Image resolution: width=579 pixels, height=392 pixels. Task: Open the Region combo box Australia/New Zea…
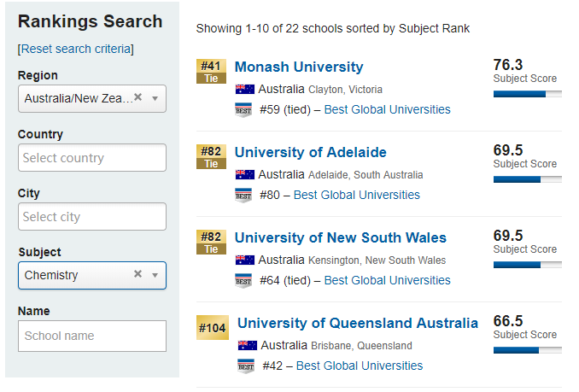92,98
